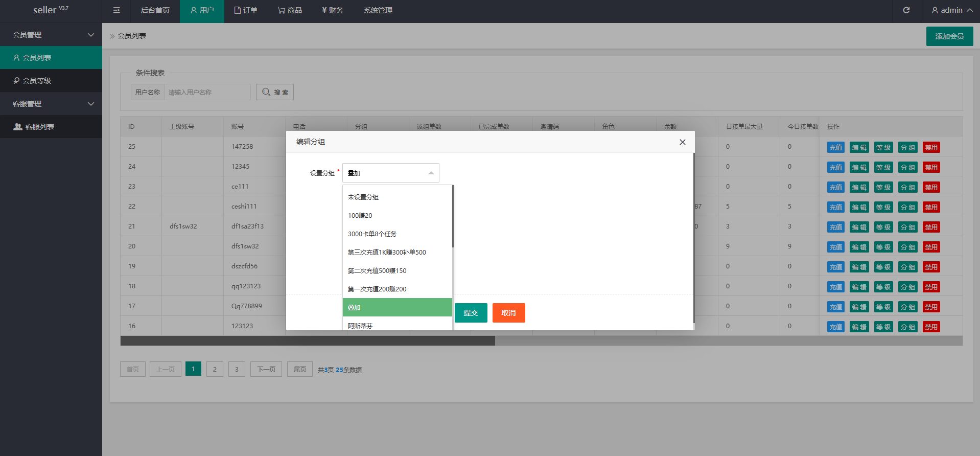Choose 第三次充值1K赚300补单500 option
Viewport: 980px width, 456px height.
pos(398,252)
